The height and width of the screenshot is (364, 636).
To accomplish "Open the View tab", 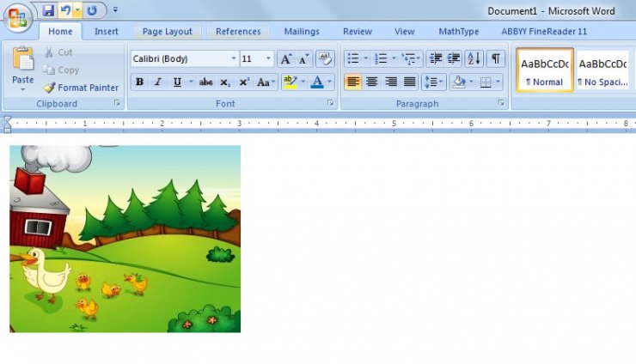I will (x=405, y=31).
